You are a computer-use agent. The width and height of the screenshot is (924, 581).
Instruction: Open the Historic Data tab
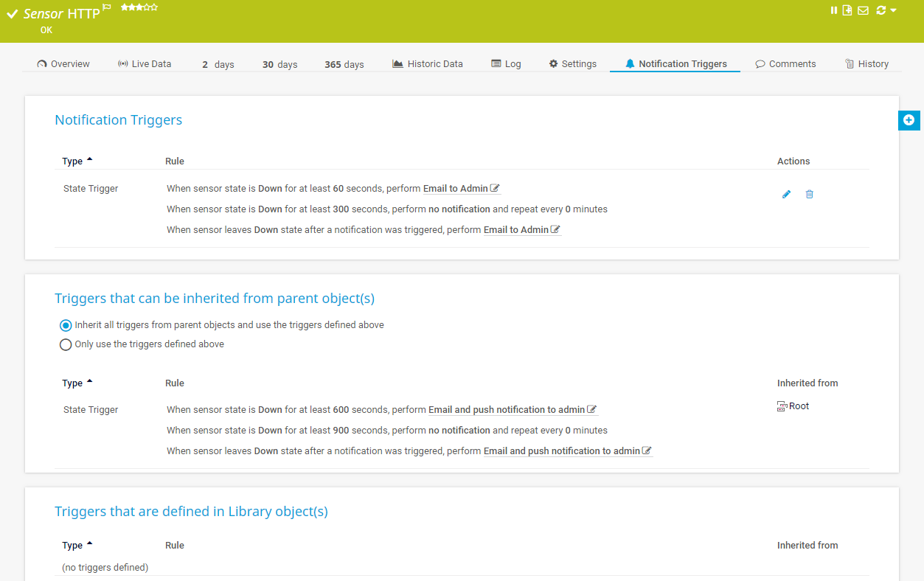pyautogui.click(x=428, y=64)
